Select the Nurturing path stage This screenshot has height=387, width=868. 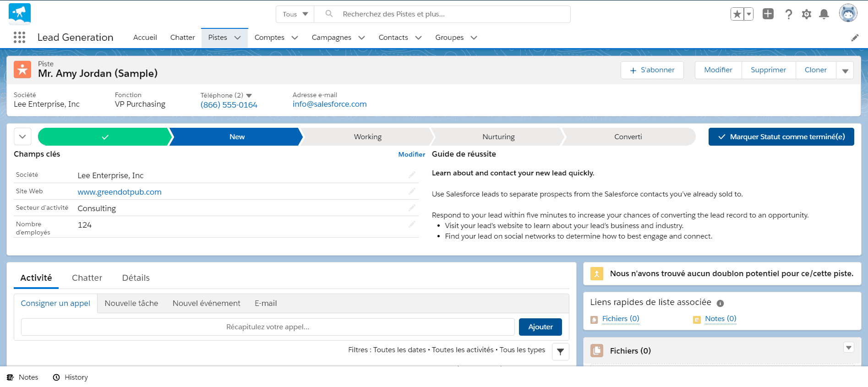(x=498, y=136)
